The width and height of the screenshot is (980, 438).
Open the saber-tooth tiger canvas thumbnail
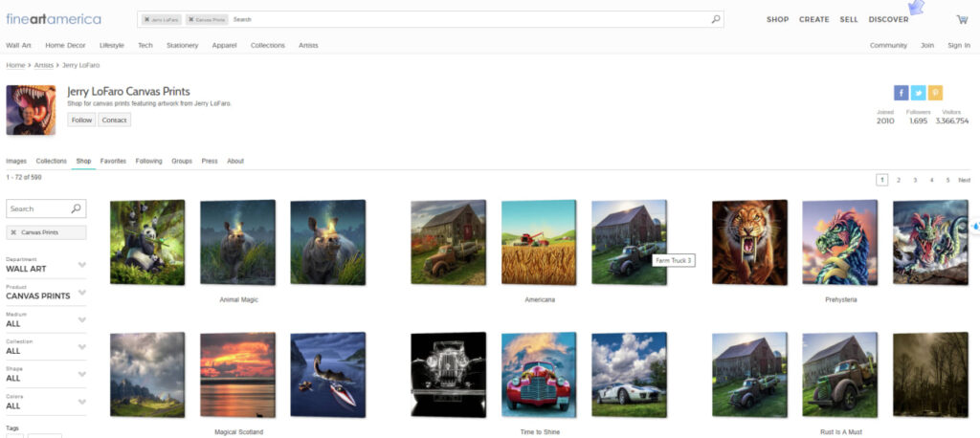pos(749,242)
